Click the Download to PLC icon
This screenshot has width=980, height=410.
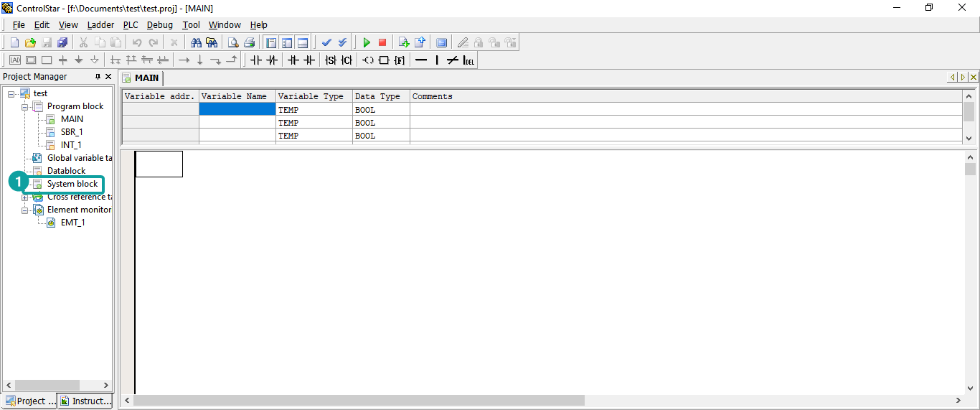click(x=404, y=43)
